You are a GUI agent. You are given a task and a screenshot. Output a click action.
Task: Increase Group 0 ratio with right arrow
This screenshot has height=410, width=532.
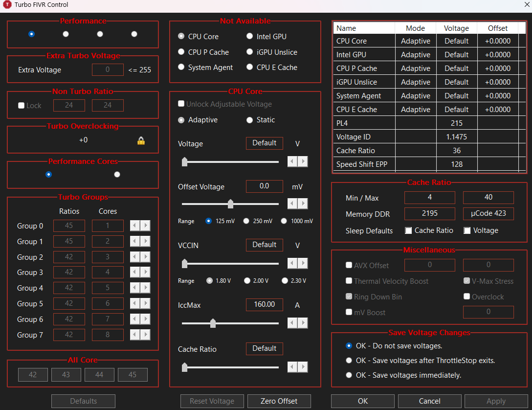146,226
